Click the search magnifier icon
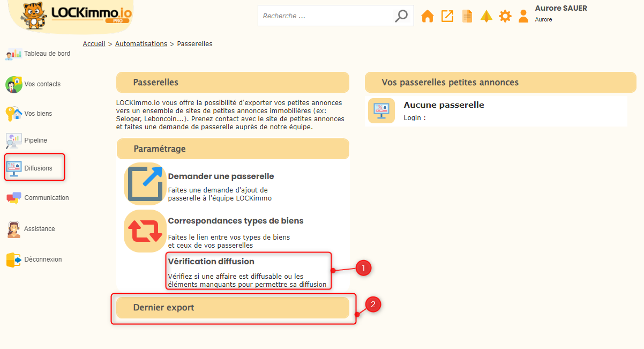This screenshot has width=644, height=349. click(x=401, y=16)
